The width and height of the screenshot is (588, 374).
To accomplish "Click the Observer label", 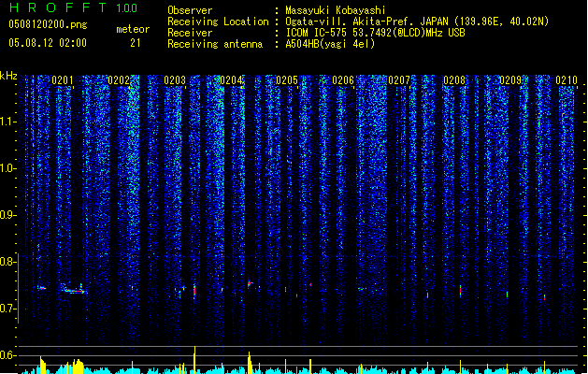I will tap(190, 10).
